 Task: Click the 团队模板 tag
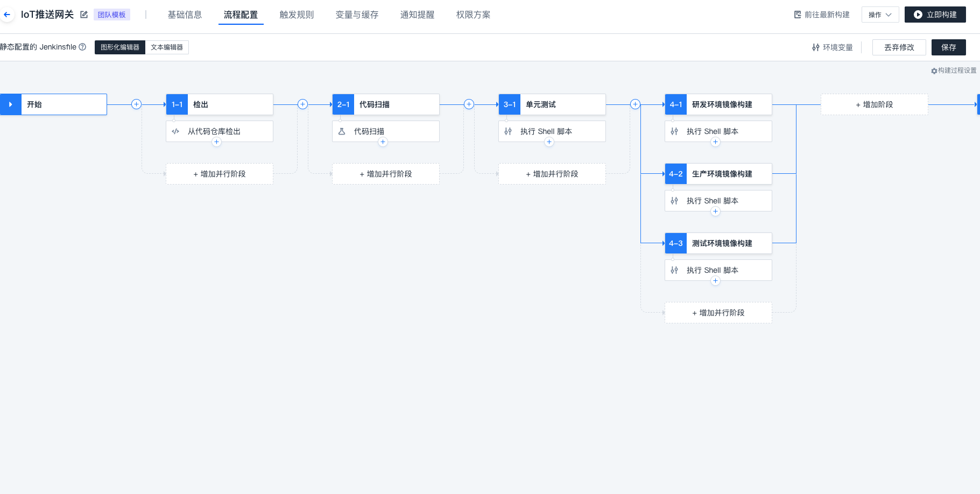[x=112, y=15]
